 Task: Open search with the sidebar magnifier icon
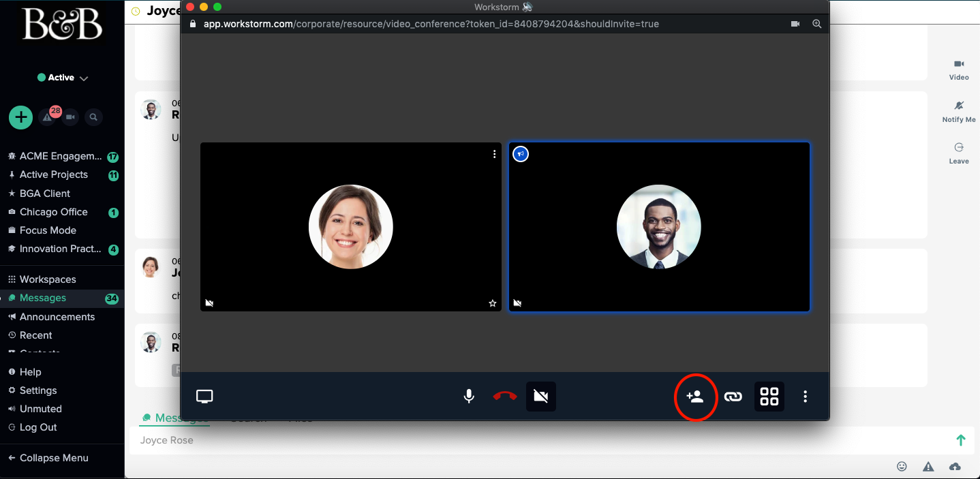click(x=93, y=117)
